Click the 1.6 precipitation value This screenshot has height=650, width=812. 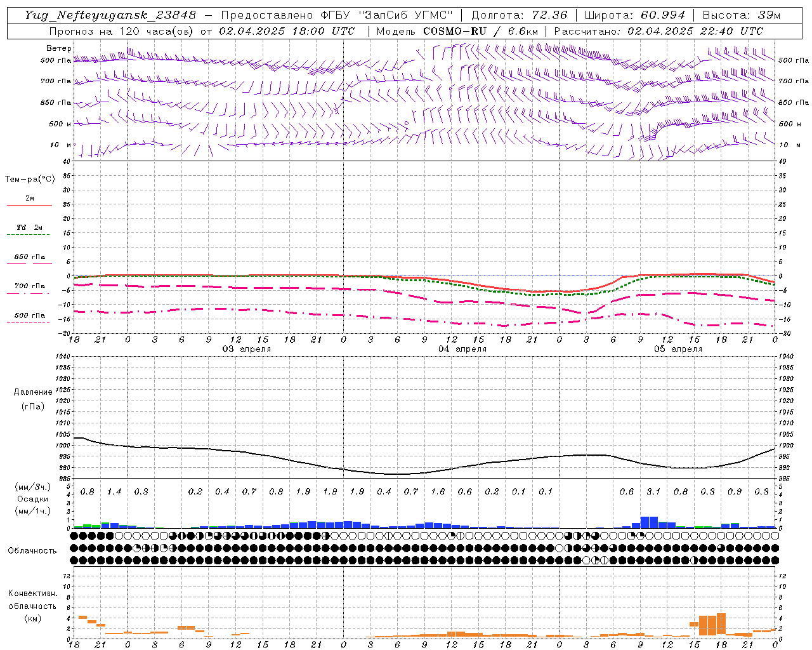coord(438,492)
